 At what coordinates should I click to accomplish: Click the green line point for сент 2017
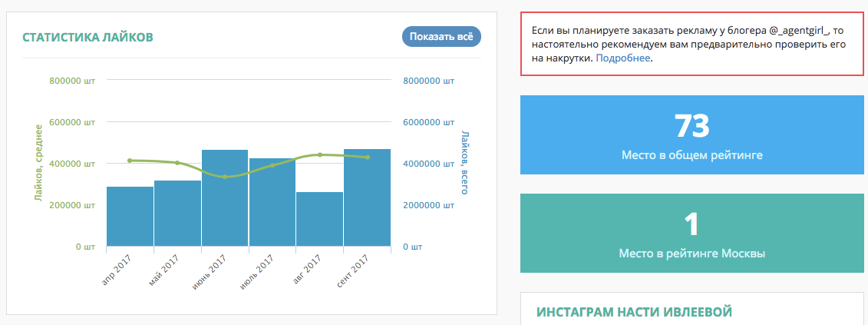pos(367,158)
